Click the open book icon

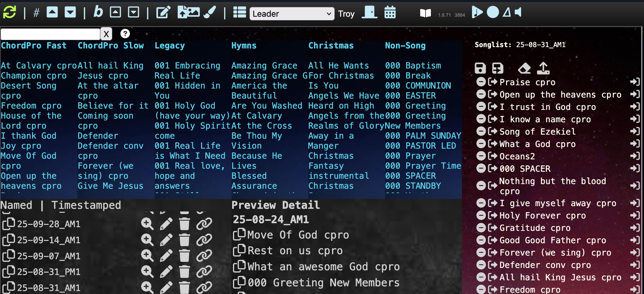(425, 13)
